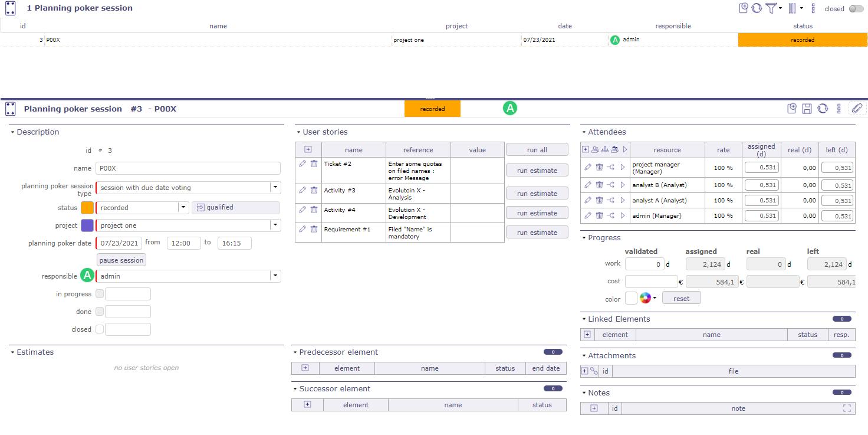Open the attachment paperclip icon
The width and height of the screenshot is (868, 435).
[x=857, y=109]
